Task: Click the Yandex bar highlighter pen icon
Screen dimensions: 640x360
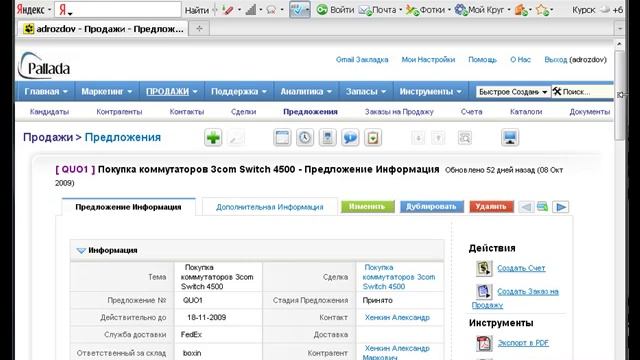Action: tap(228, 10)
